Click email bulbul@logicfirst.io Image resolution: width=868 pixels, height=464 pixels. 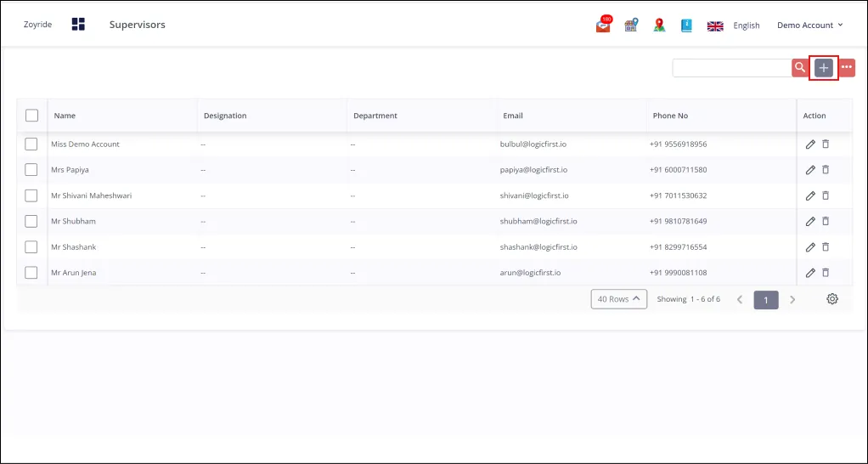point(533,144)
